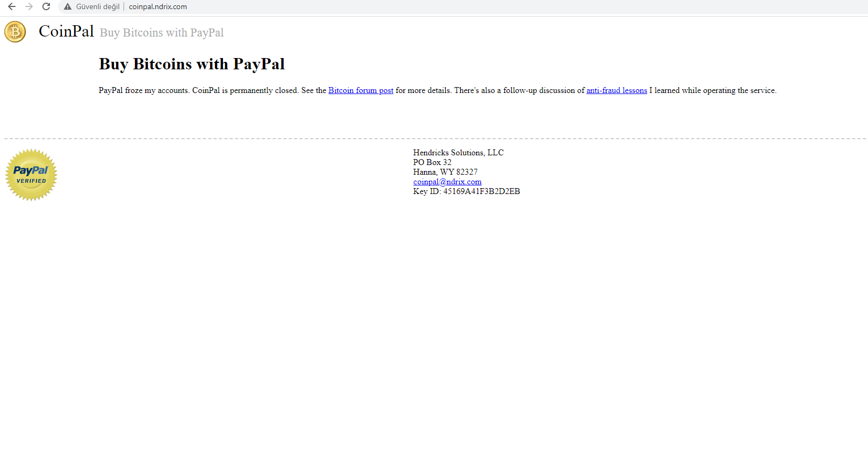Click the CoinPal site title
The height and width of the screenshot is (466, 868).
[x=66, y=31]
